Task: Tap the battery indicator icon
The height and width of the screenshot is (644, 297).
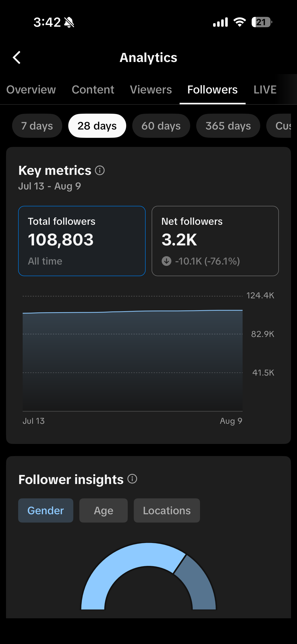Action: [x=262, y=22]
